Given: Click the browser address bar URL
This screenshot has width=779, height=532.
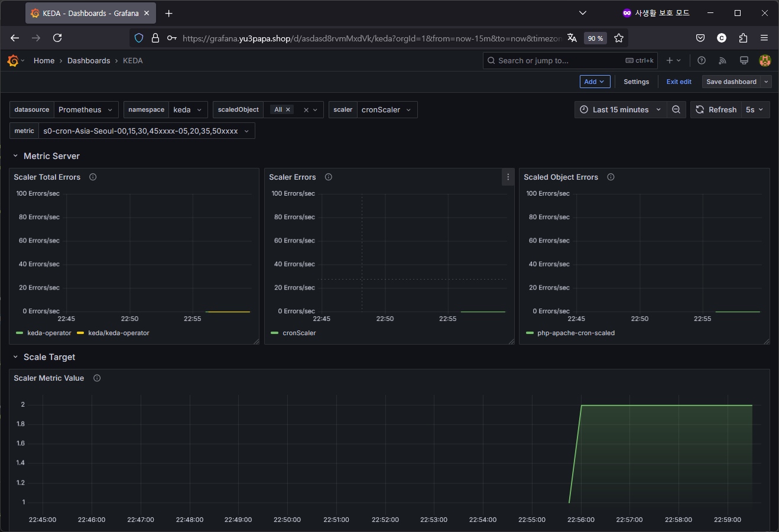Looking at the screenshot, I should pyautogui.click(x=372, y=38).
